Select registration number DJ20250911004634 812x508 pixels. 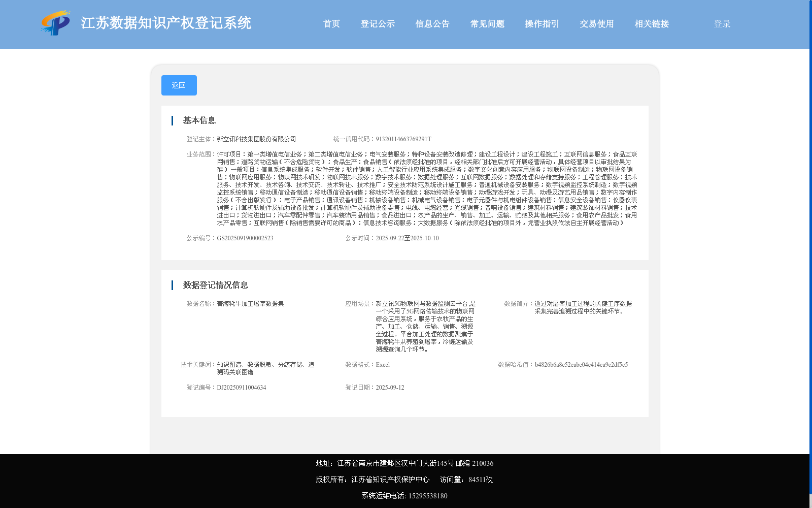click(242, 388)
